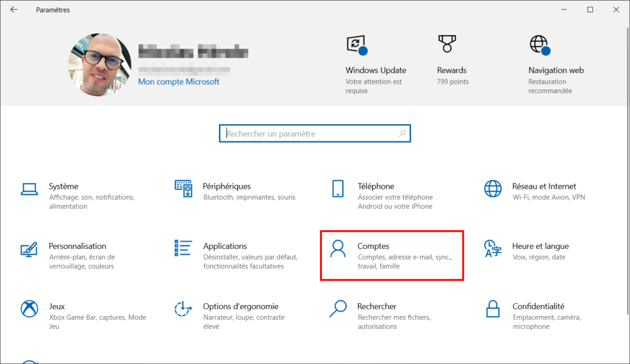
Task: Open the Mon compte Microsoft link
Action: [x=179, y=82]
